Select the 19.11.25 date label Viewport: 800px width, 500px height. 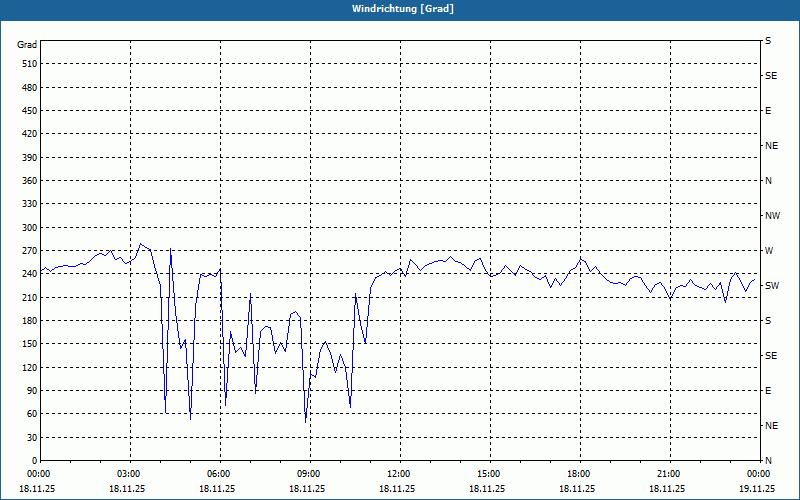(757, 488)
